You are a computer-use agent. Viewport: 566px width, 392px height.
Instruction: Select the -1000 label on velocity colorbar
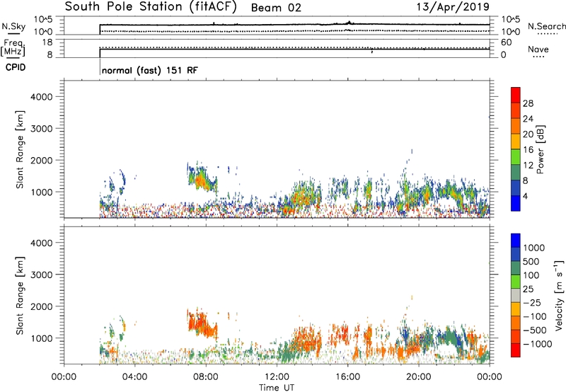pyautogui.click(x=537, y=344)
